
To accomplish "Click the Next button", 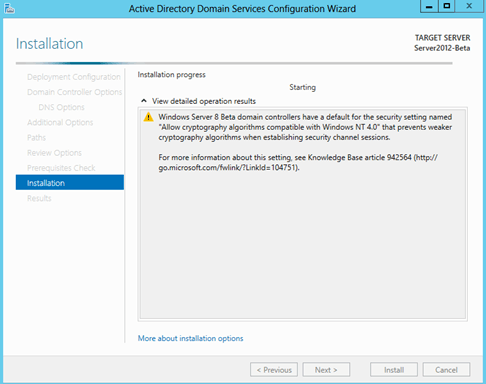I will (326, 370).
